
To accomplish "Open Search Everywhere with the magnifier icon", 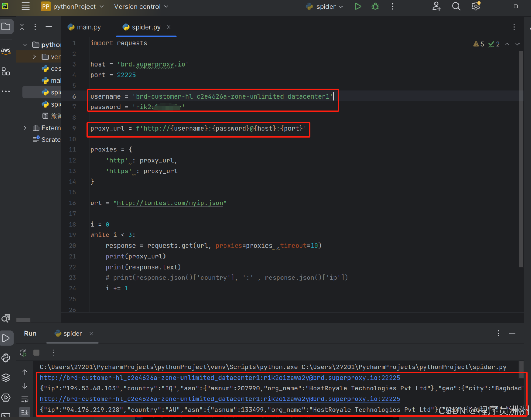I will [x=456, y=6].
